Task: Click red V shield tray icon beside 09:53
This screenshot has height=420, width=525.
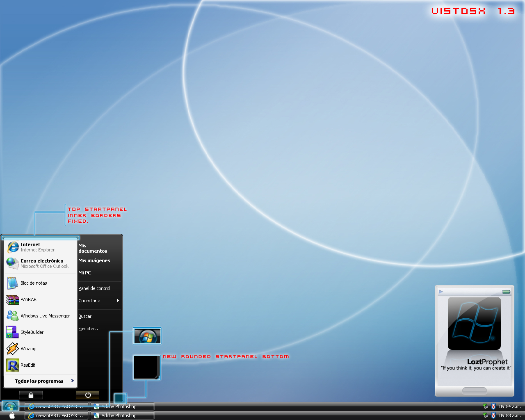Action: (x=493, y=415)
